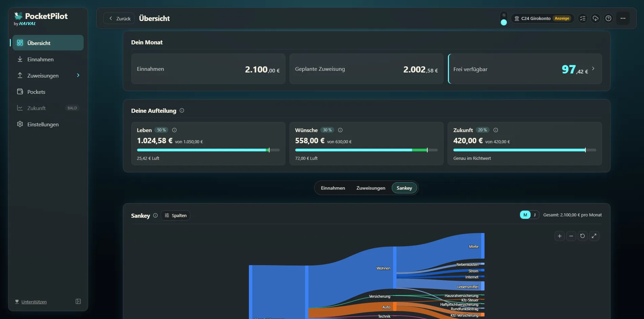Show info icon next to Wünsche 30 %
644x319 pixels.
coord(340,130)
